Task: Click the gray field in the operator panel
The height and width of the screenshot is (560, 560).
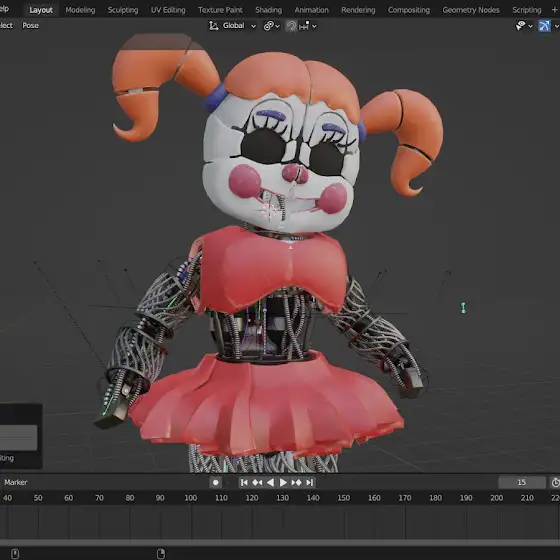Action: [x=19, y=438]
